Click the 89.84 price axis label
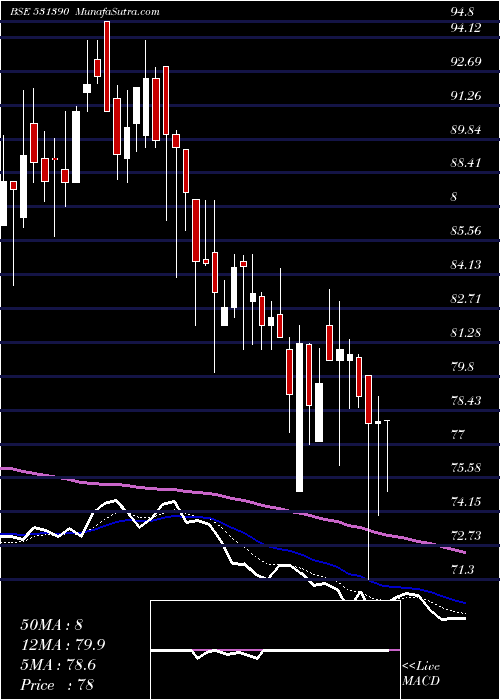 click(x=466, y=130)
